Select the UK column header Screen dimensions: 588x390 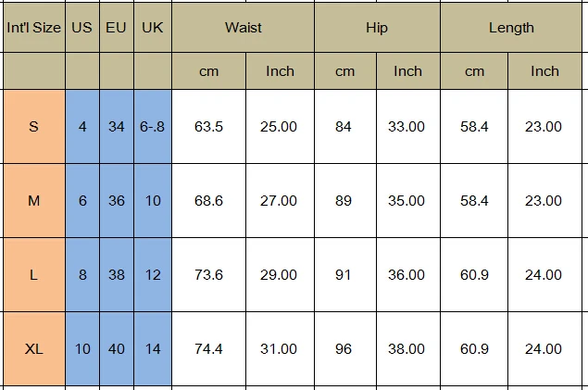153,28
